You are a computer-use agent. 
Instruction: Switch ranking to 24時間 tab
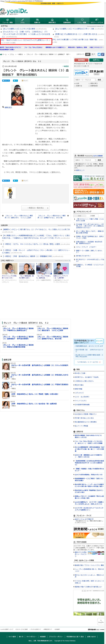click(92, 216)
